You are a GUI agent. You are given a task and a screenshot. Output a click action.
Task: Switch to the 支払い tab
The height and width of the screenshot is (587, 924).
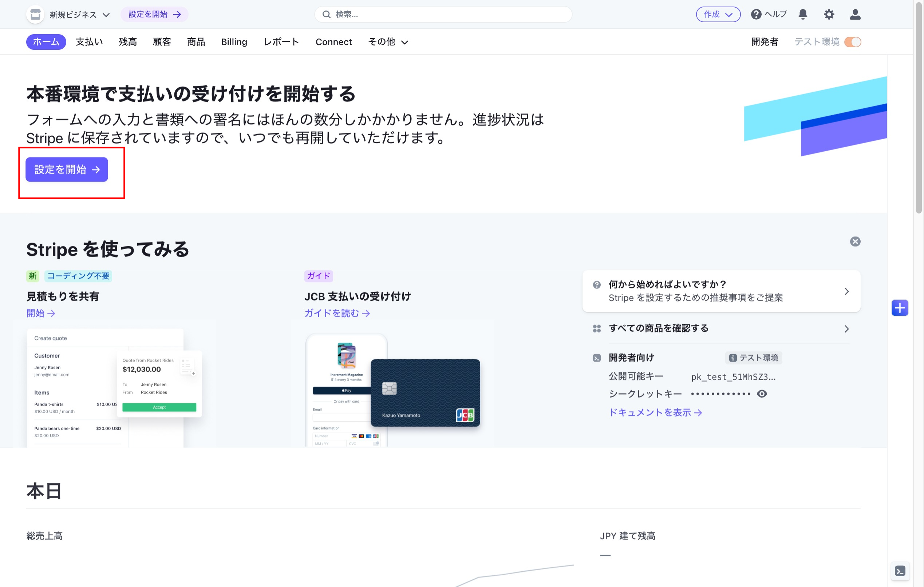89,42
